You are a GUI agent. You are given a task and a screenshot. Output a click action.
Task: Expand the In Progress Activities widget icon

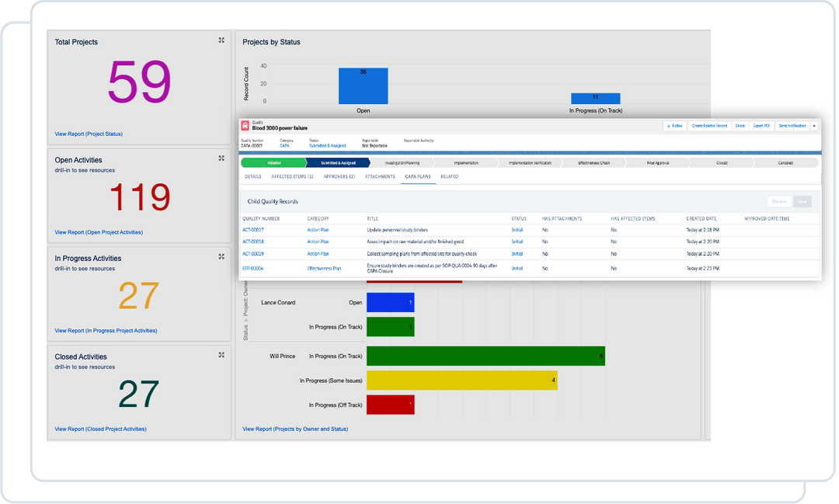click(222, 257)
